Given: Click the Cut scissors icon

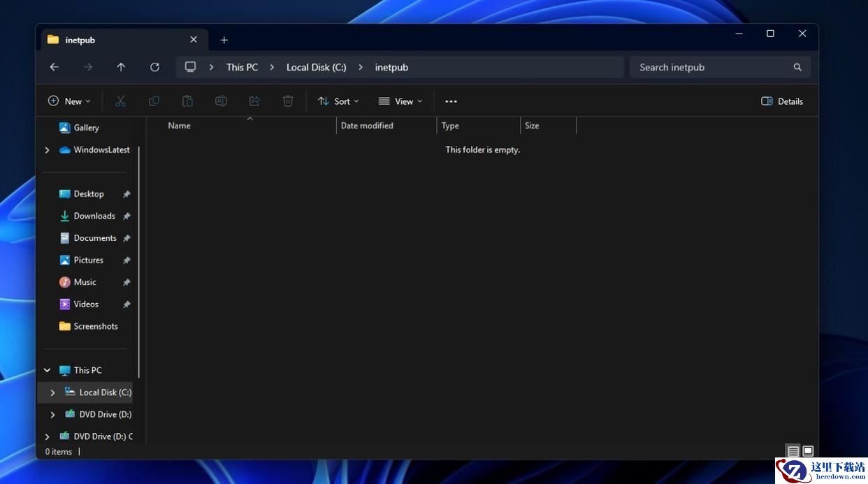Looking at the screenshot, I should pyautogui.click(x=120, y=101).
